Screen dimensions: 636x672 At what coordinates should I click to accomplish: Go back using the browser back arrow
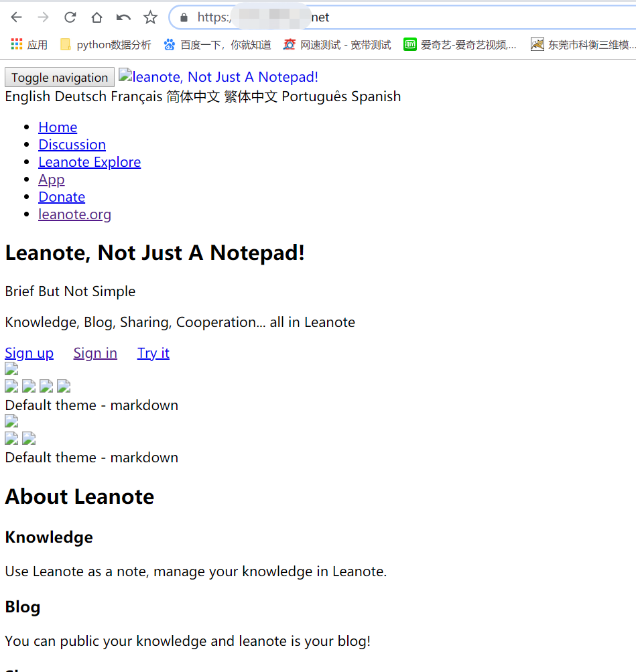tap(16, 17)
